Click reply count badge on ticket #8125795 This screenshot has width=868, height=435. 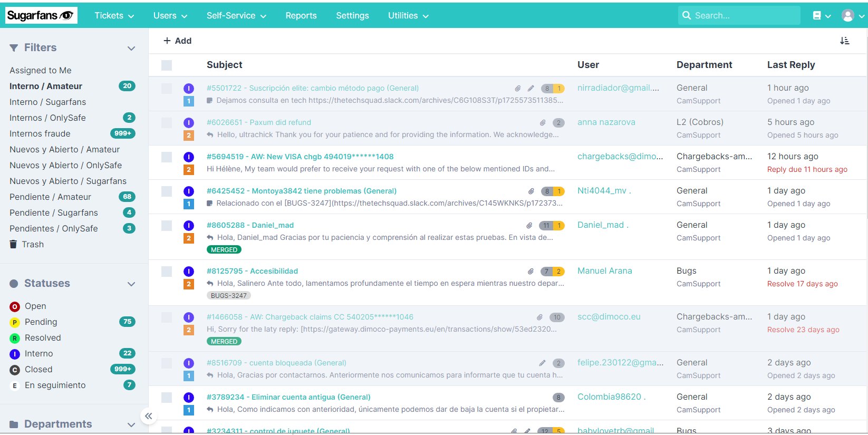[x=553, y=272]
